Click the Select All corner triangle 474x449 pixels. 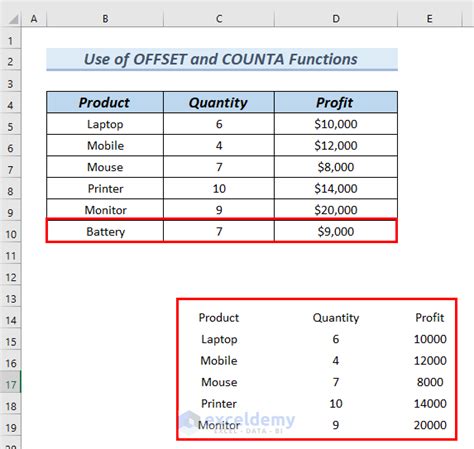pyautogui.click(x=13, y=20)
